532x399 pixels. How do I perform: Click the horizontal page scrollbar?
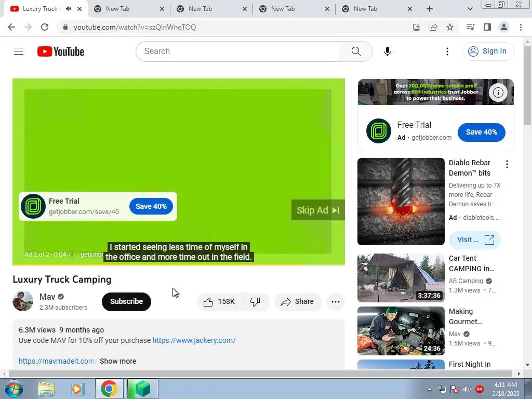click(x=260, y=374)
